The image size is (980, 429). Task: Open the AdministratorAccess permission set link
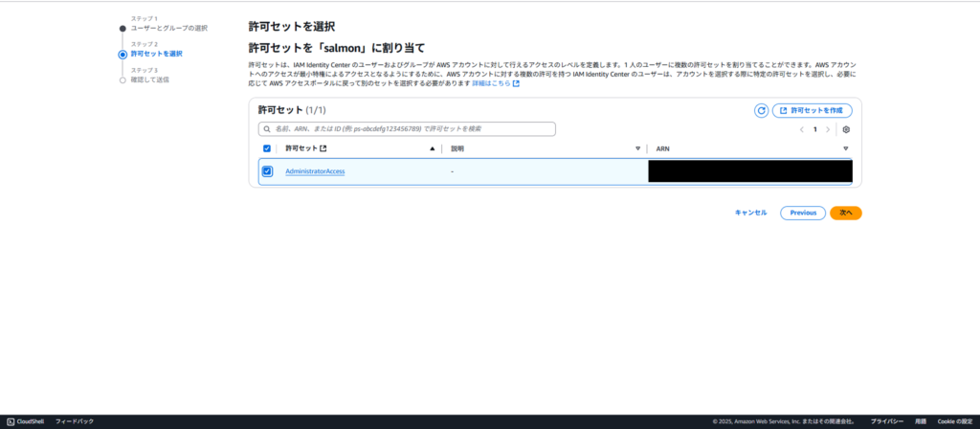pyautogui.click(x=315, y=171)
